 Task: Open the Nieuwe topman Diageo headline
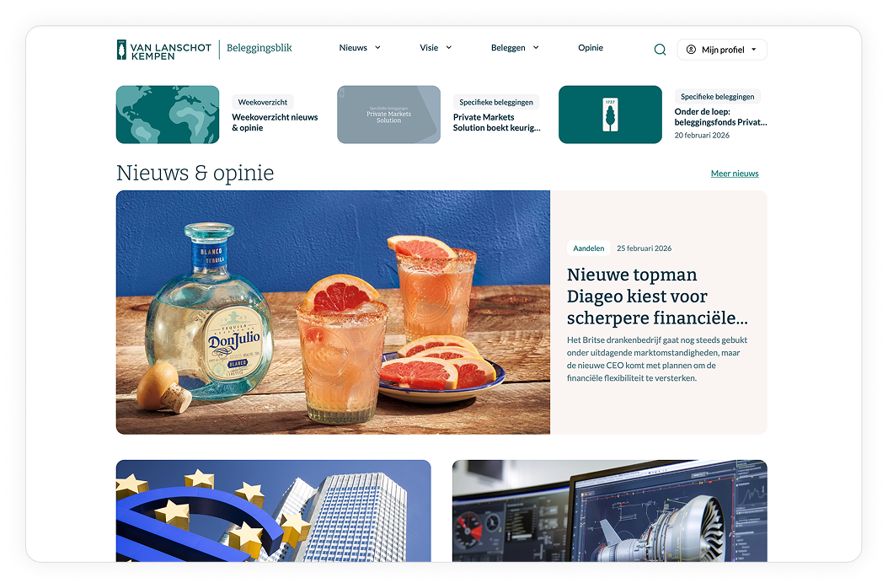tap(657, 297)
